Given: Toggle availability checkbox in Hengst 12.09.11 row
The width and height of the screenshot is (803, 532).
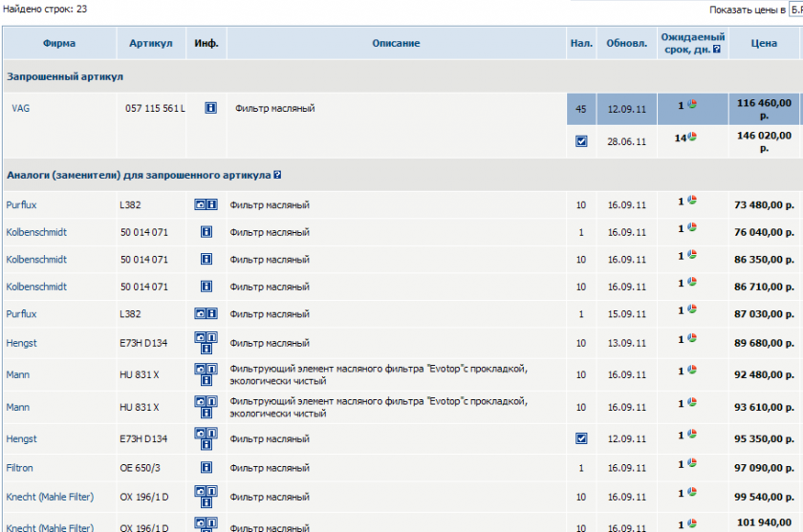Looking at the screenshot, I should (581, 438).
